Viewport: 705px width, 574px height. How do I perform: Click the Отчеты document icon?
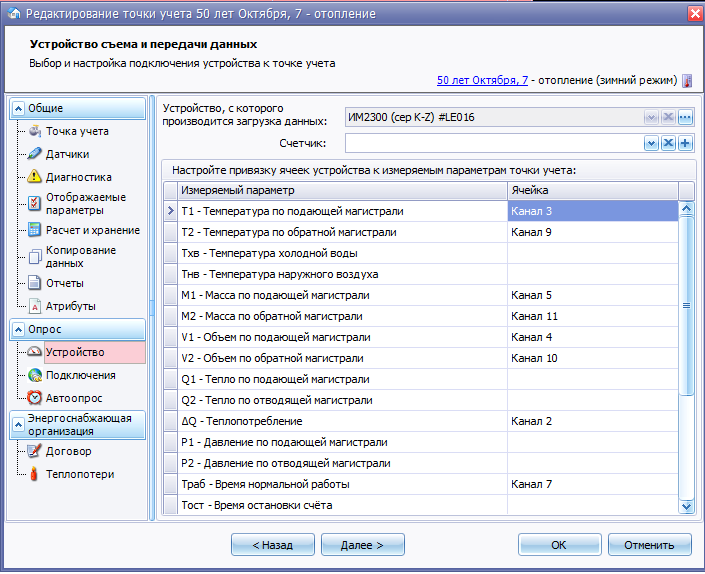point(34,283)
